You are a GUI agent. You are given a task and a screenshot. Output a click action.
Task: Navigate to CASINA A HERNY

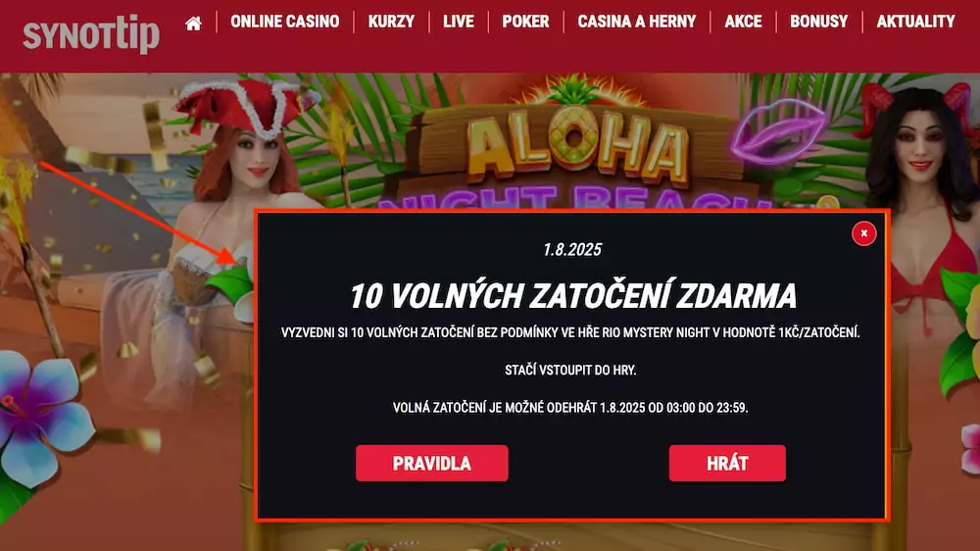pyautogui.click(x=637, y=22)
